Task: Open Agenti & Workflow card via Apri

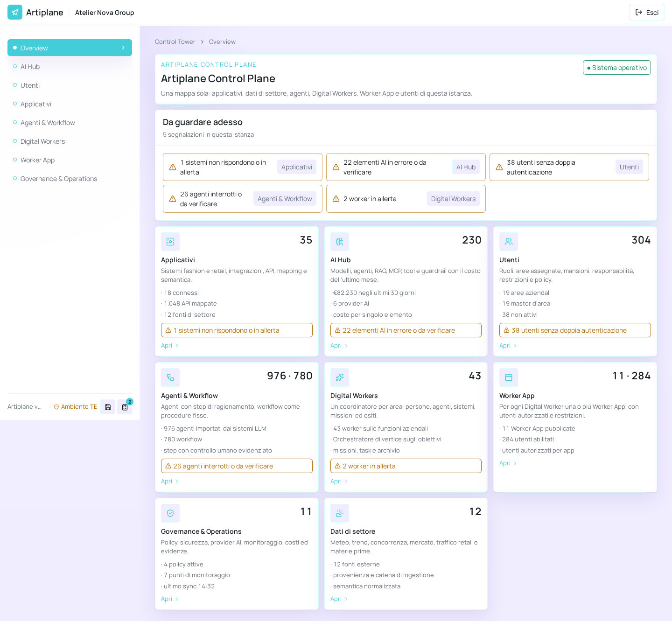Action: tap(170, 481)
